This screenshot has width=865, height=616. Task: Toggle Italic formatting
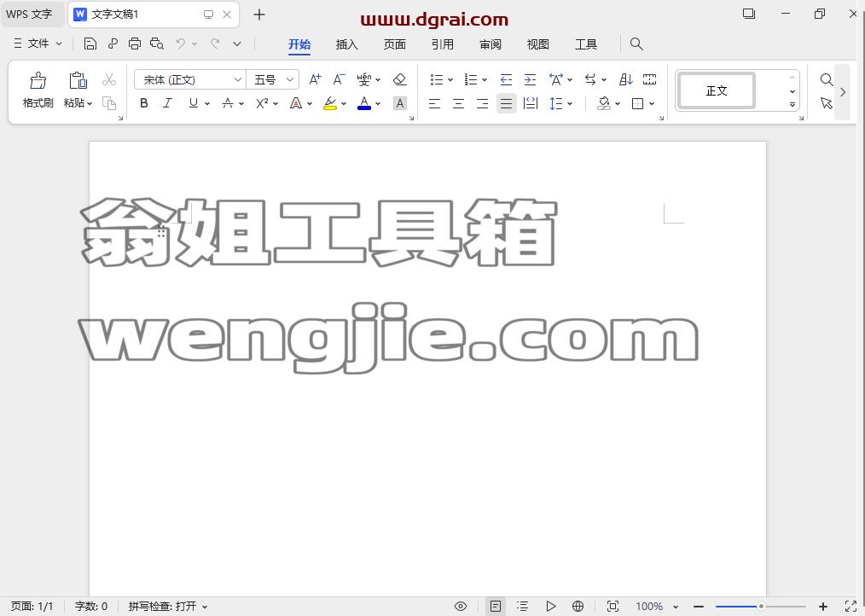(168, 103)
